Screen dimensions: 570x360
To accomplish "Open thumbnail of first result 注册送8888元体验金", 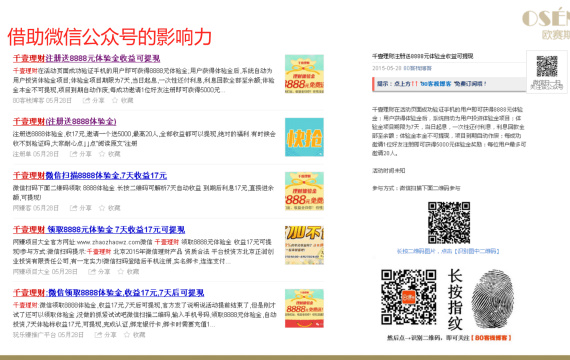I will tap(304, 74).
